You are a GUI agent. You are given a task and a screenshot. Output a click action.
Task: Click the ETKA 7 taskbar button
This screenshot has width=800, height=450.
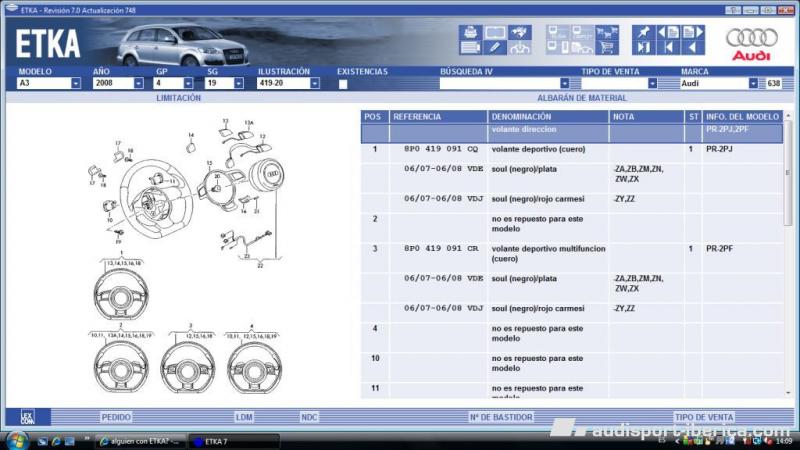coord(234,441)
